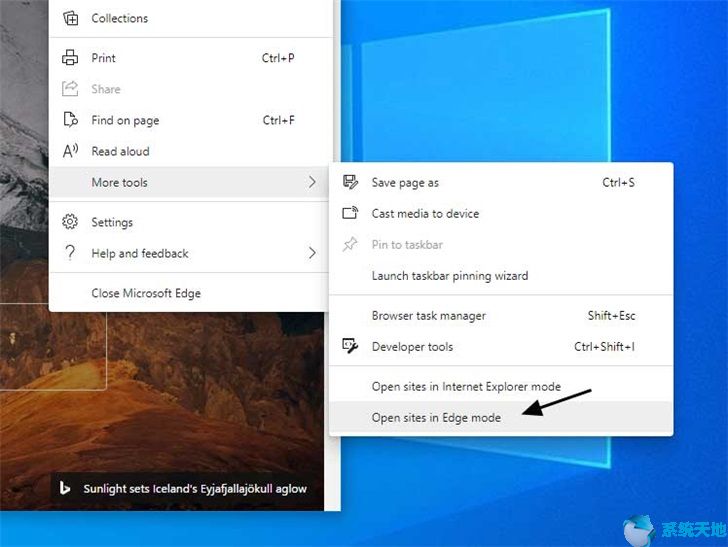Click the Pin to taskbar pin icon
Image resolution: width=728 pixels, height=547 pixels.
350,244
